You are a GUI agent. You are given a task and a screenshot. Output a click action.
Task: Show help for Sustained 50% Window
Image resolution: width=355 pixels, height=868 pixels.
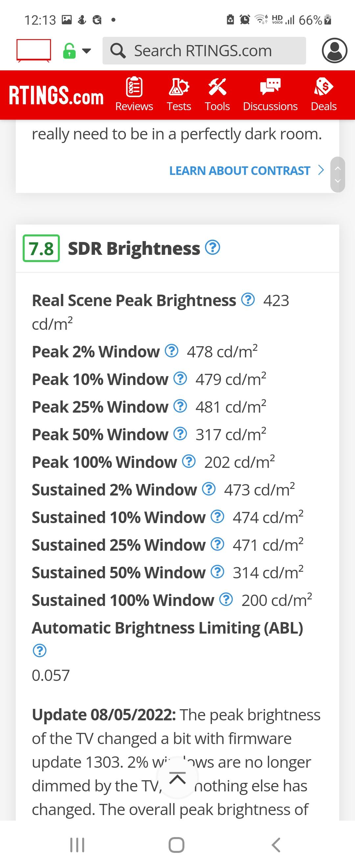[x=217, y=572]
